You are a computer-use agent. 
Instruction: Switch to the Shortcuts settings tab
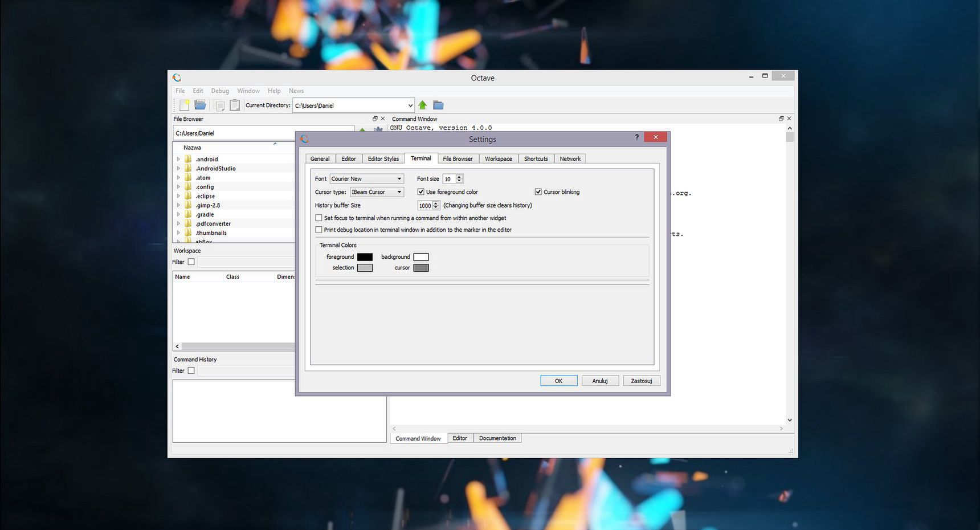[x=536, y=159]
